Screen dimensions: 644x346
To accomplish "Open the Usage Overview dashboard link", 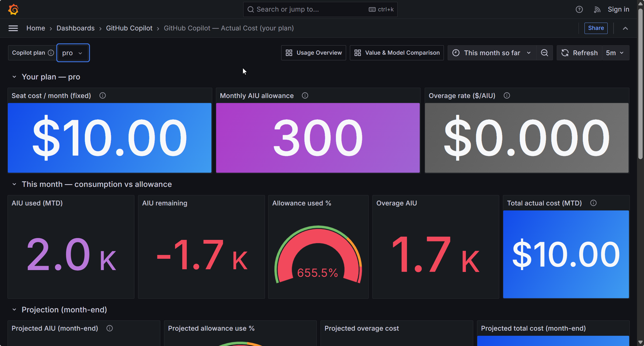I will 314,53.
